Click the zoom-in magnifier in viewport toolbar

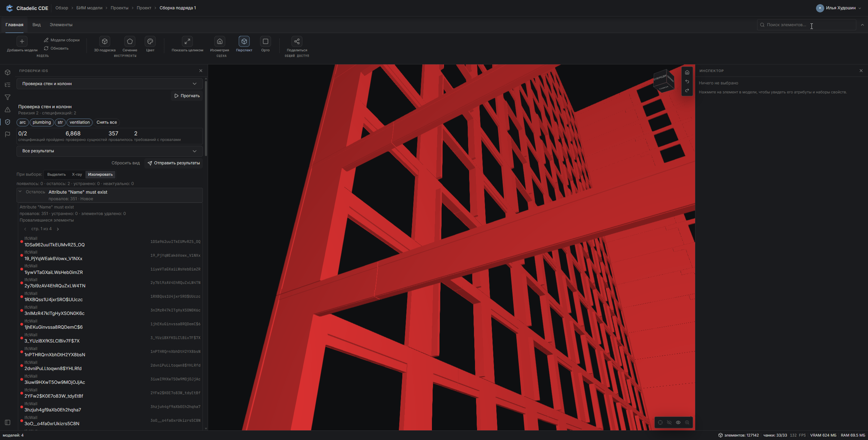pyautogui.click(x=687, y=422)
